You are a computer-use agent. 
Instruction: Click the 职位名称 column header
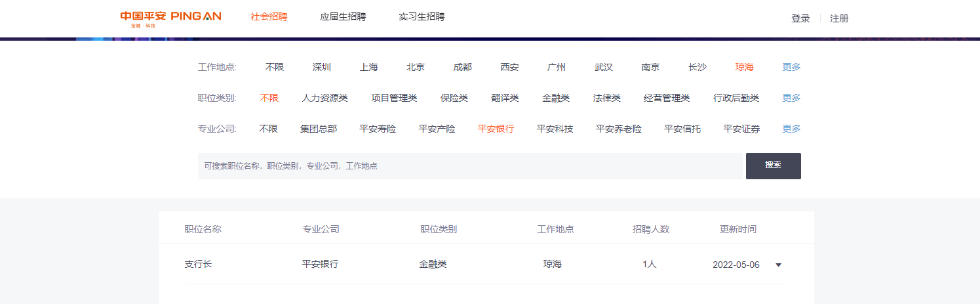point(203,229)
